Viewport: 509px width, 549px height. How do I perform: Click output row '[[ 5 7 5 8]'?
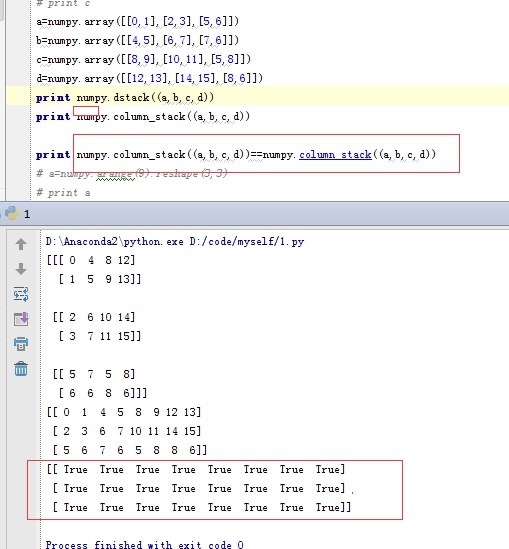pyautogui.click(x=94, y=374)
